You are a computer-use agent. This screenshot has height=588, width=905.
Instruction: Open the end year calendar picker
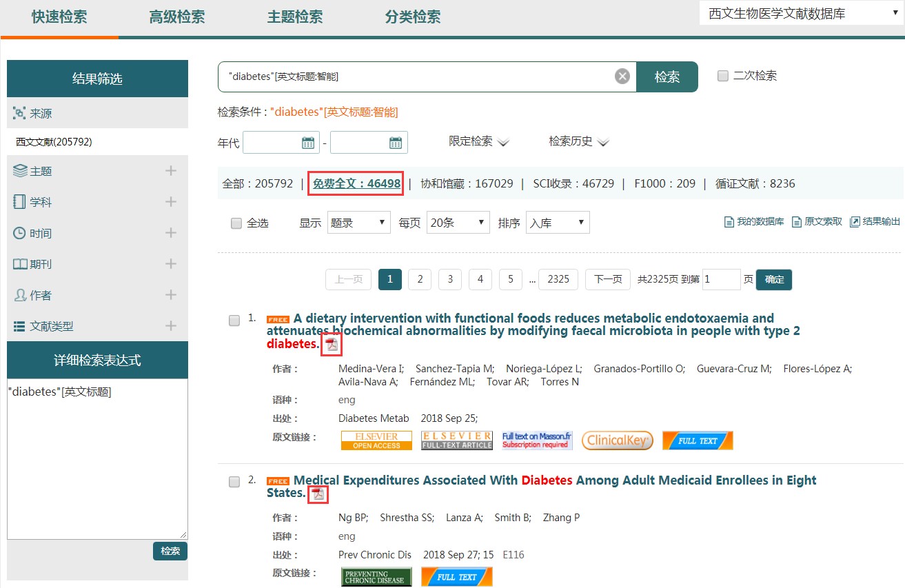[396, 143]
